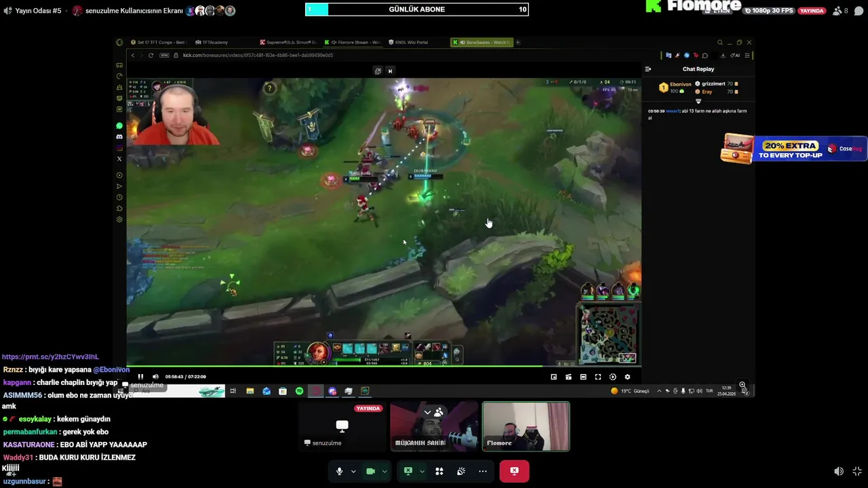The image size is (868, 488).
Task: Click the @Ebonivon mention in chat
Action: pos(111,369)
